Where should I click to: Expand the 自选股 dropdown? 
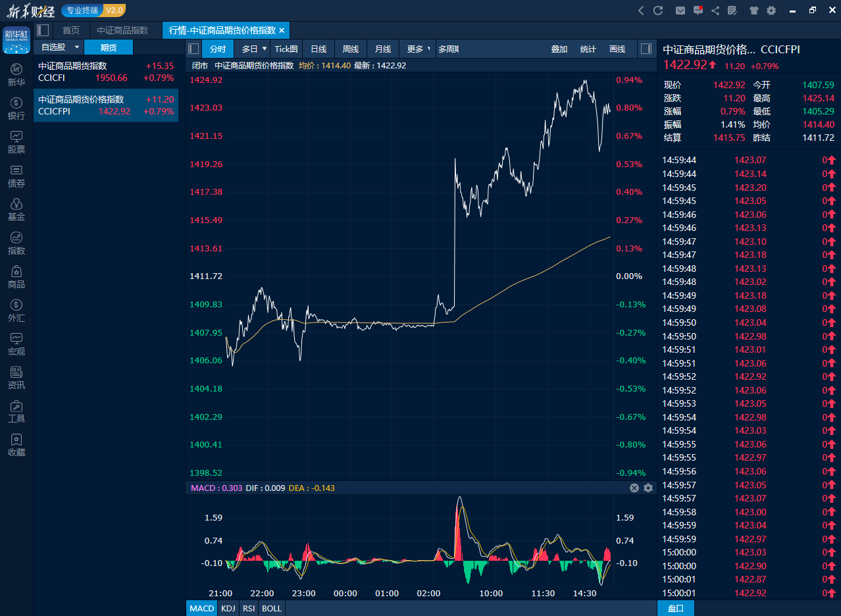pos(77,47)
